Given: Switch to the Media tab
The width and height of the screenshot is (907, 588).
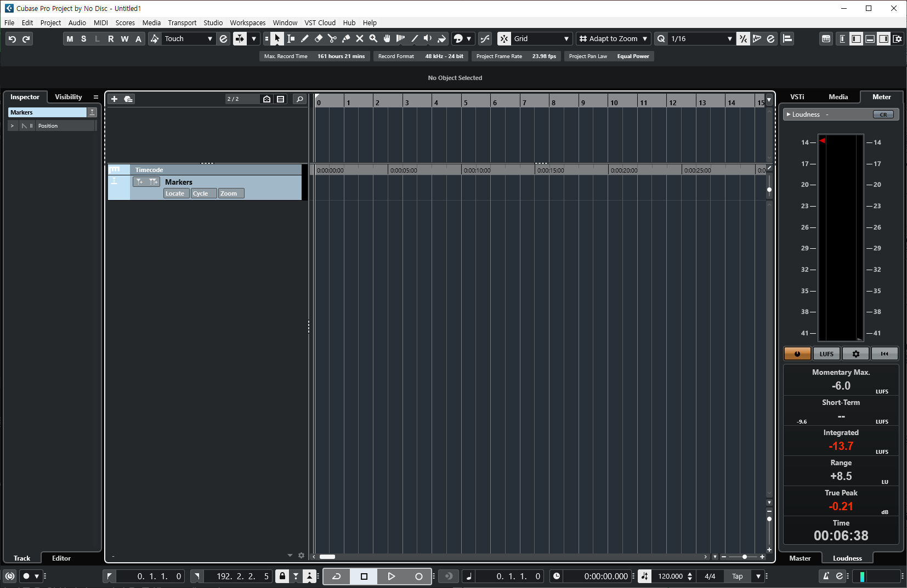Looking at the screenshot, I should [838, 97].
